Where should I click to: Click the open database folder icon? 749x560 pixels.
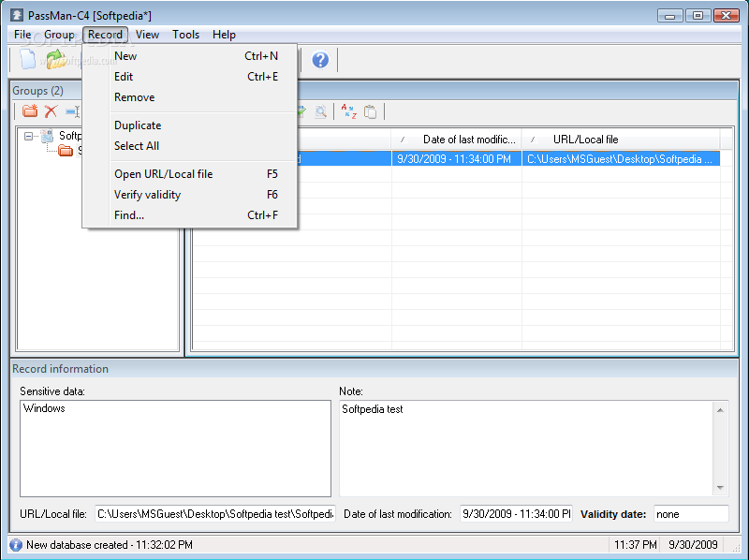[x=56, y=60]
